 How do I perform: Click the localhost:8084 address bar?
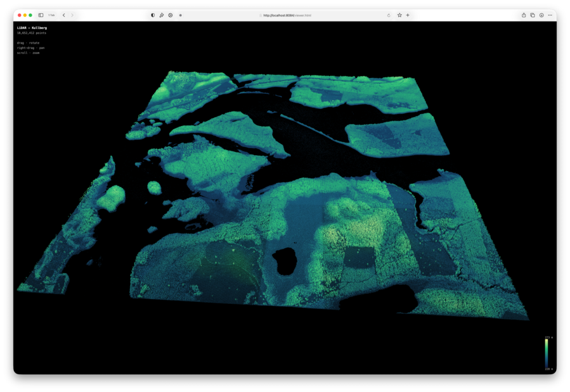tap(285, 15)
